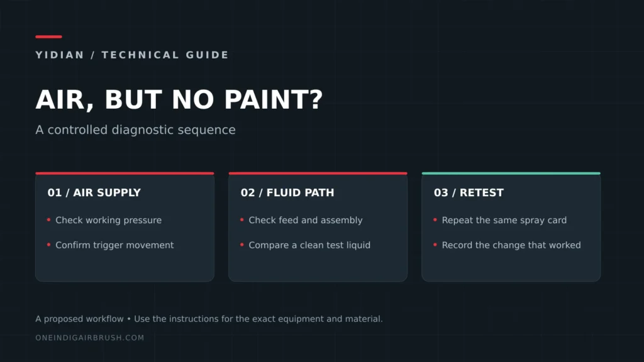Image resolution: width=644 pixels, height=362 pixels.
Task: Click the green bar atop the Retest card
Action: pyautogui.click(x=511, y=173)
